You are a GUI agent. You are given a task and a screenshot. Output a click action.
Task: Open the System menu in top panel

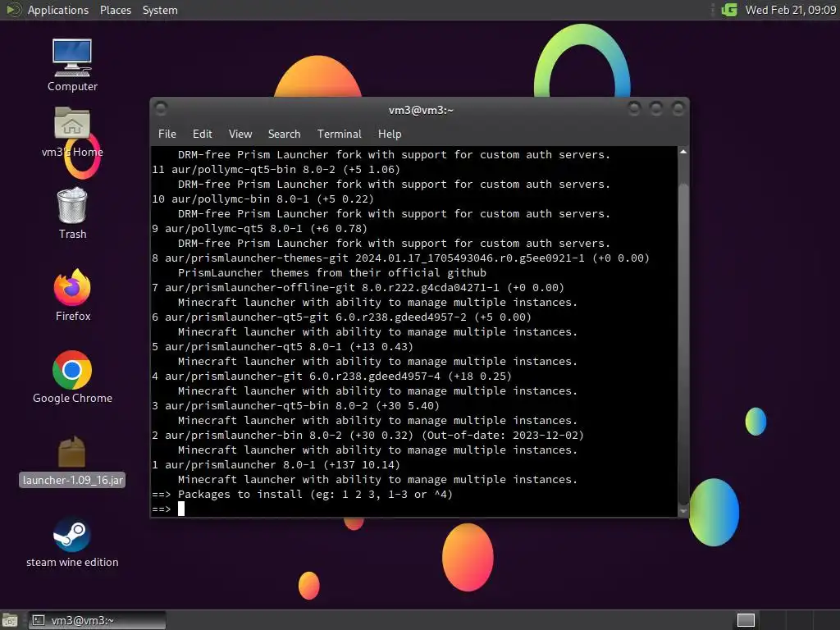160,10
